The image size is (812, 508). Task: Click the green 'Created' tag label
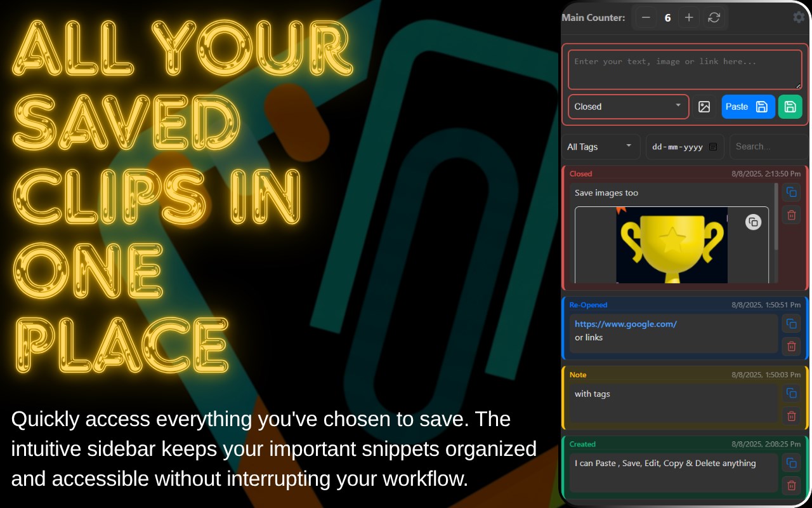pyautogui.click(x=582, y=444)
